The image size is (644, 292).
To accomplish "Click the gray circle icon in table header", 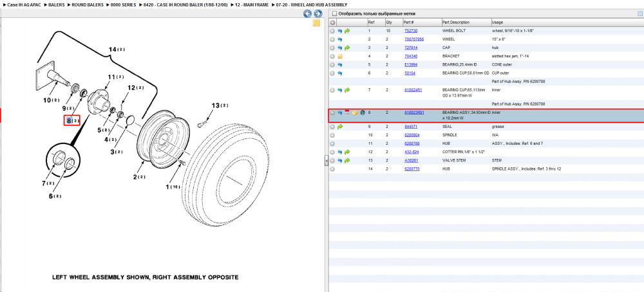I will (333, 22).
